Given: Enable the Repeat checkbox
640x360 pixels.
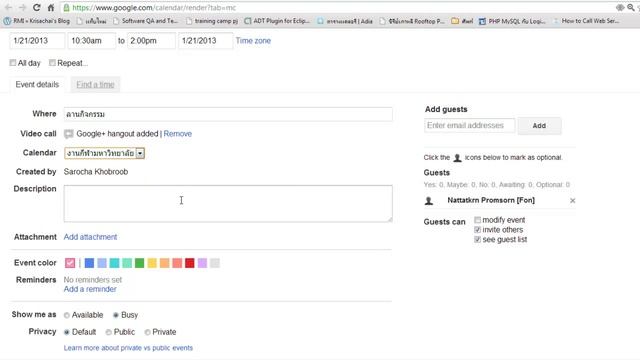Looking at the screenshot, I should [x=52, y=63].
